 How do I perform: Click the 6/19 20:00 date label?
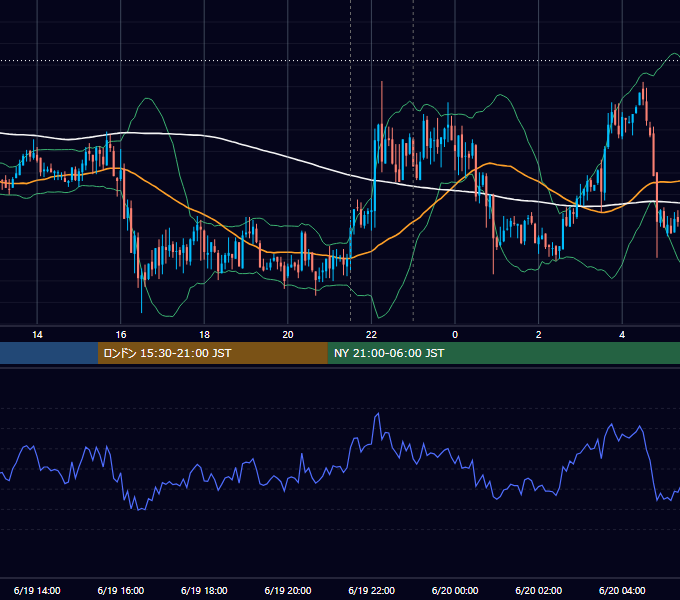point(288,590)
